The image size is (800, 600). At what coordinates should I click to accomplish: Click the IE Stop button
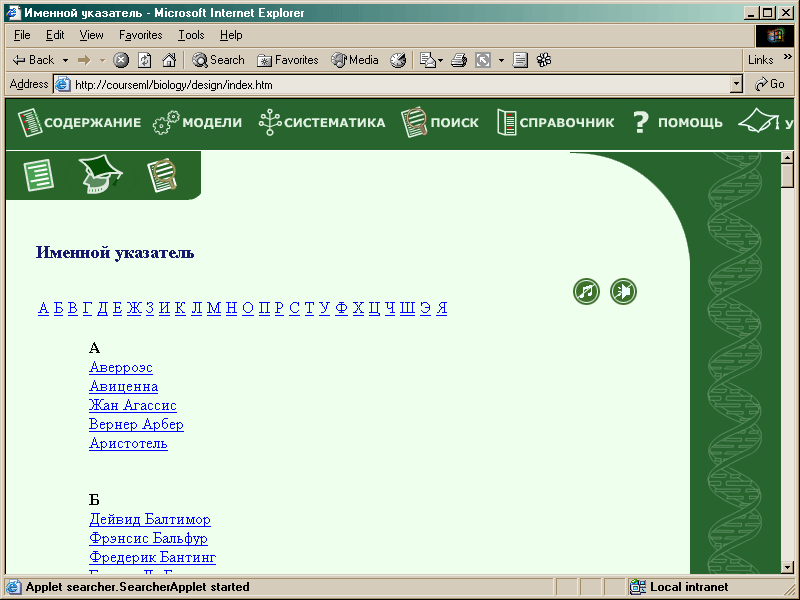click(121, 60)
